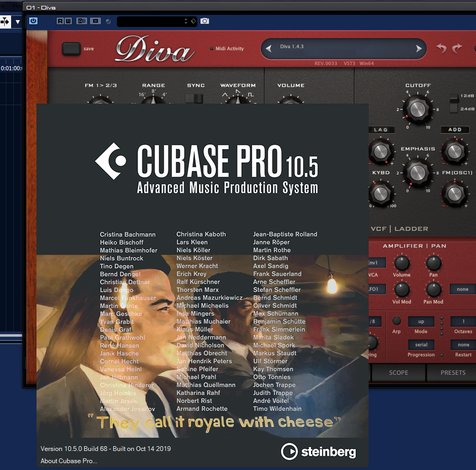Screen dimensions: 476x470
Task: Click the 'REV.9033' revision text
Action: pos(326,63)
